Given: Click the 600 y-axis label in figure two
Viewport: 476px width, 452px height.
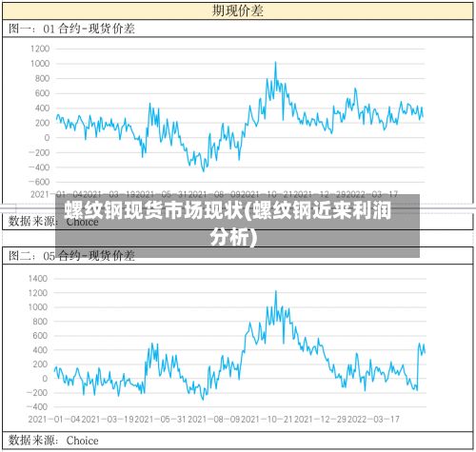Looking at the screenshot, I should (x=40, y=336).
